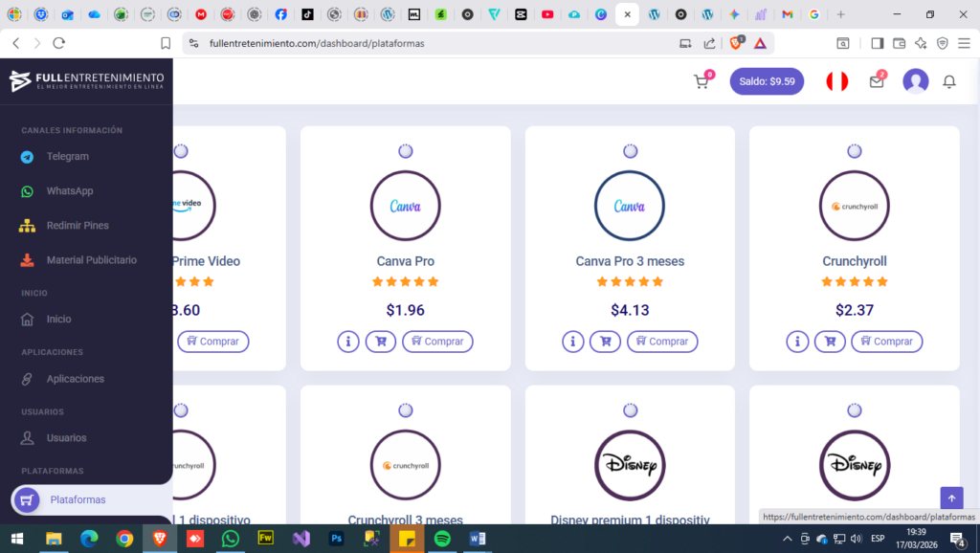Open Telegram channel in sidebar
The image size is (980, 553).
coord(67,157)
